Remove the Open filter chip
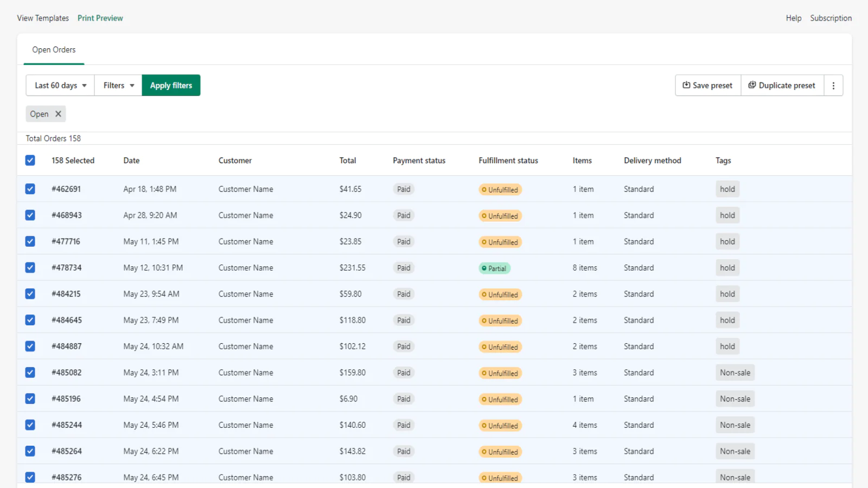The image size is (868, 488). 58,114
